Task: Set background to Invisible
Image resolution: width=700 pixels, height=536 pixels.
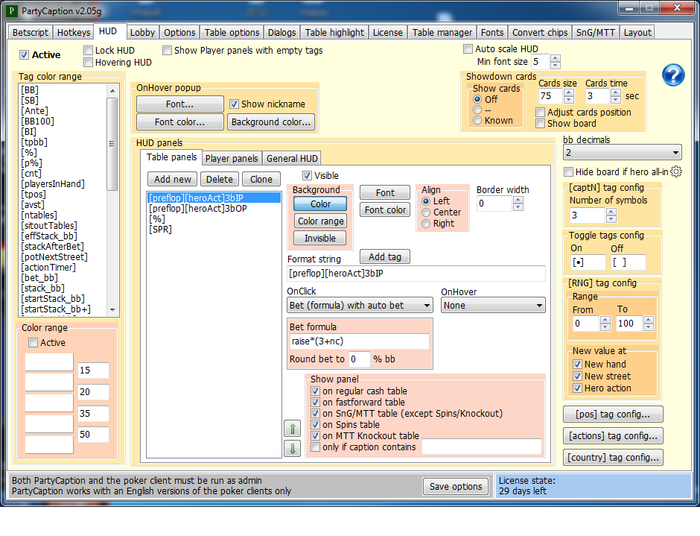Action: click(320, 238)
